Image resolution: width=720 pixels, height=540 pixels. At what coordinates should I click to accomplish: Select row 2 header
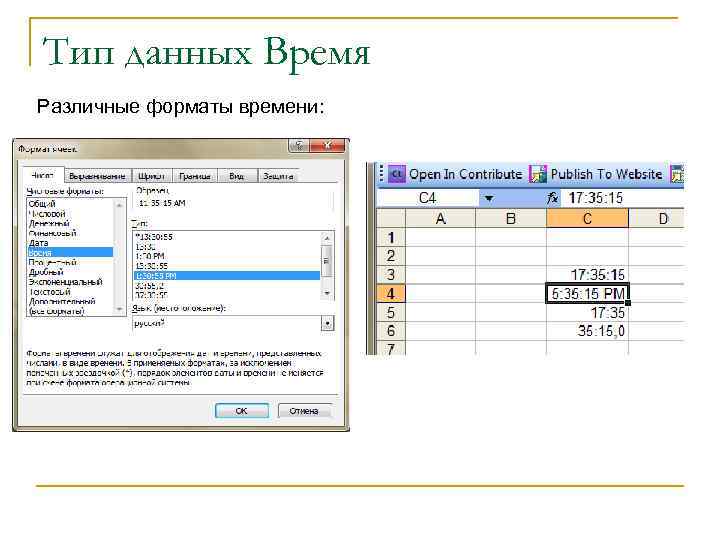coord(391,256)
